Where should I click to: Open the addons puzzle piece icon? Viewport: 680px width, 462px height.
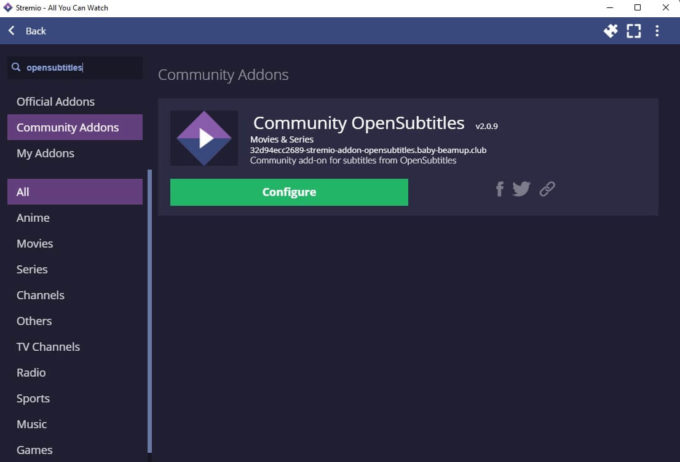pos(611,31)
